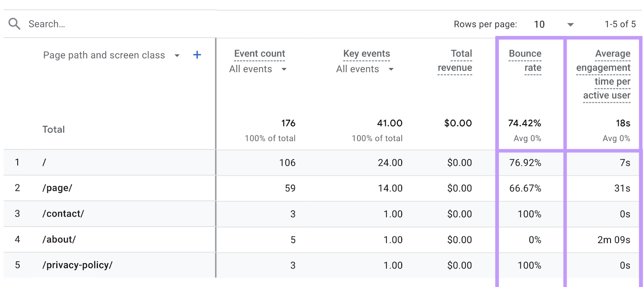Click the 1-5 of 5 pagination text
The height and width of the screenshot is (287, 644).
pos(620,24)
